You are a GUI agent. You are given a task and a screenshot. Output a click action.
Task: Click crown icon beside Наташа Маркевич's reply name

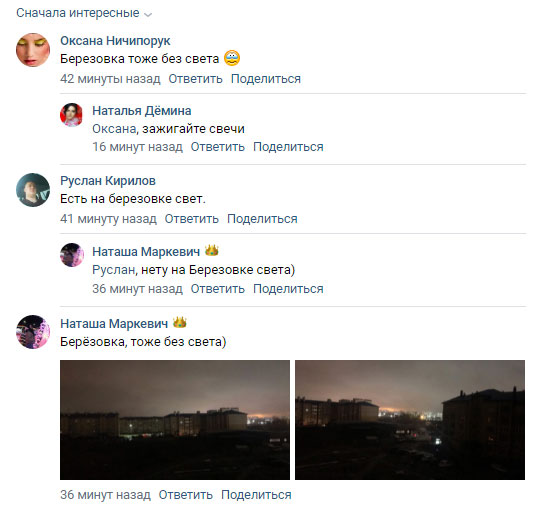point(212,250)
